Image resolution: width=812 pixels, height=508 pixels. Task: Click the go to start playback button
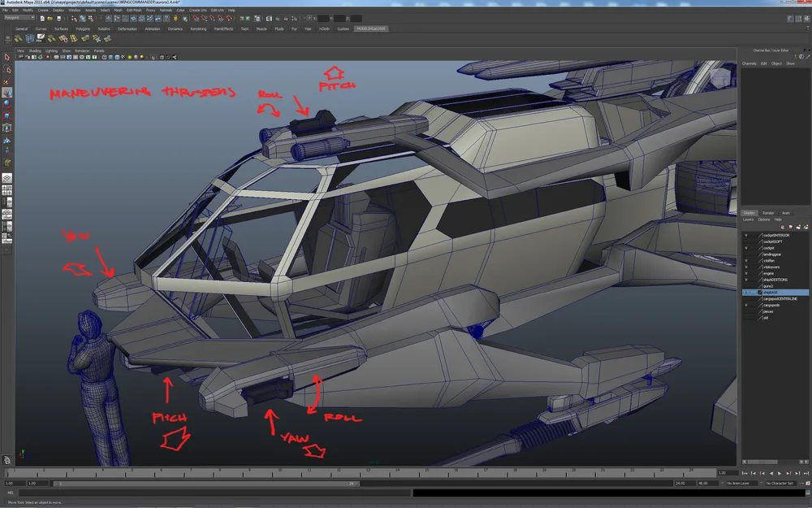pos(744,472)
